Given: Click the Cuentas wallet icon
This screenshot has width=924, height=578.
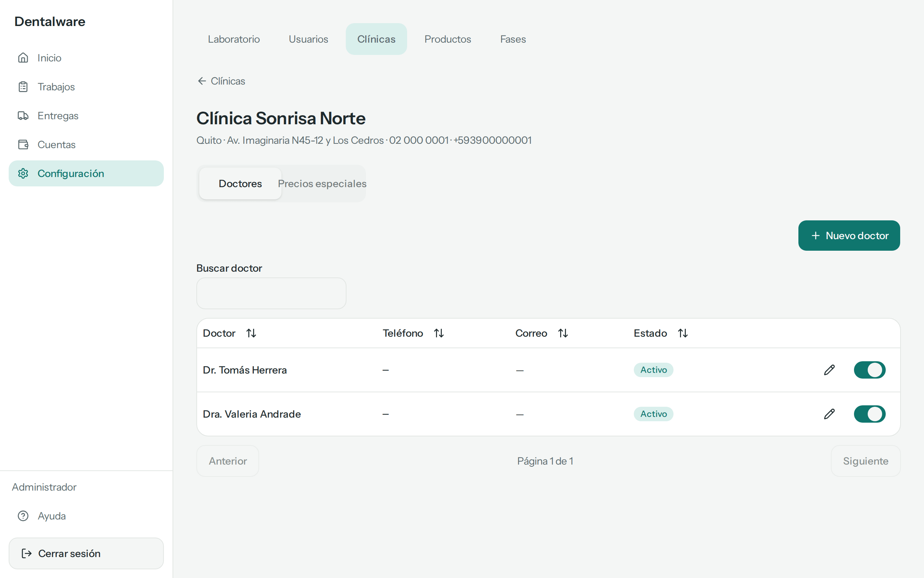Looking at the screenshot, I should 23,144.
